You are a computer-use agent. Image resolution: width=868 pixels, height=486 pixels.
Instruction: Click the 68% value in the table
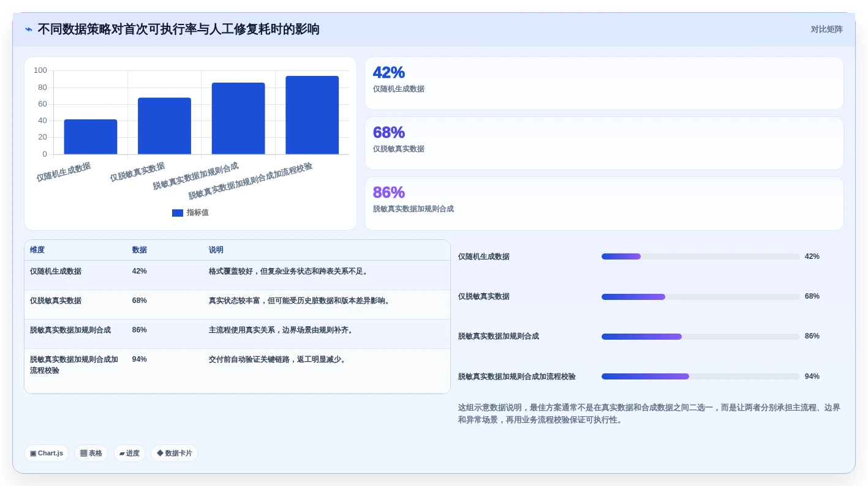click(x=140, y=301)
